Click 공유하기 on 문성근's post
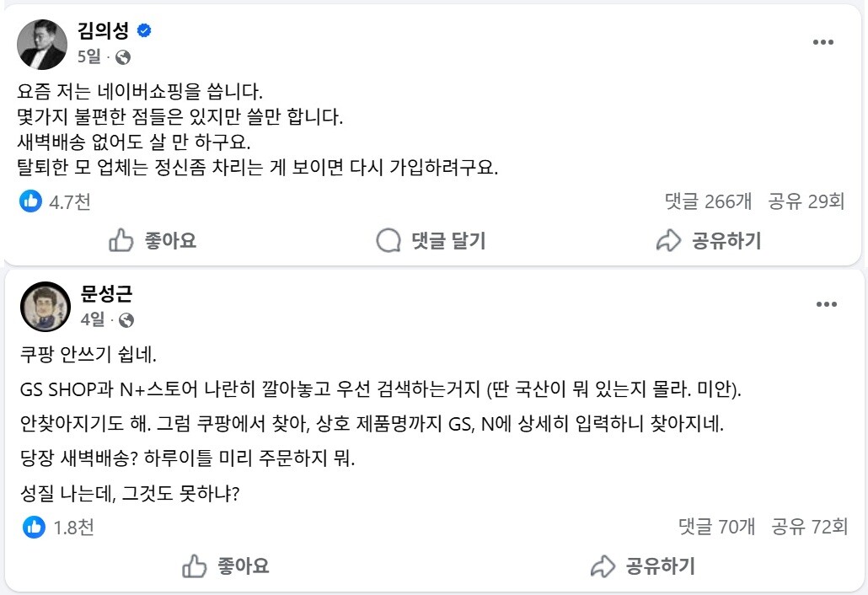 point(648,566)
